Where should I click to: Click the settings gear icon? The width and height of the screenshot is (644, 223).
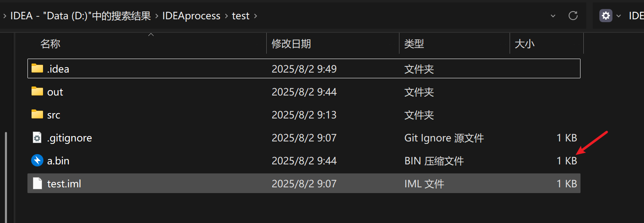tap(606, 16)
